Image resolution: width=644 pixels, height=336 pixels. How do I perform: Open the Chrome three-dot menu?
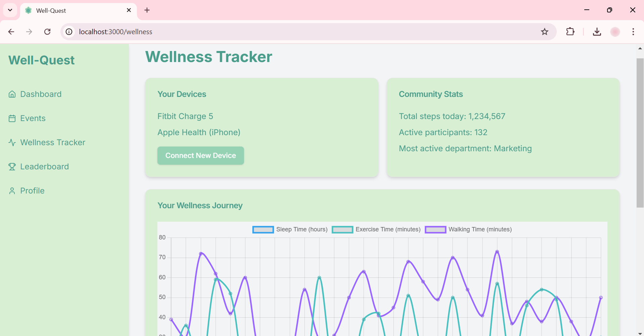[633, 32]
